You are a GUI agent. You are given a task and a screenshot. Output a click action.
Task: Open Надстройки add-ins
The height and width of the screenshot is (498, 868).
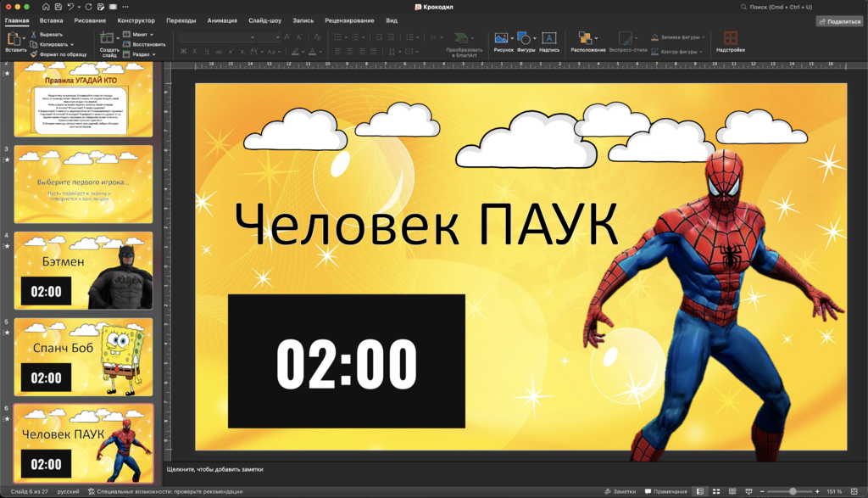(x=730, y=42)
